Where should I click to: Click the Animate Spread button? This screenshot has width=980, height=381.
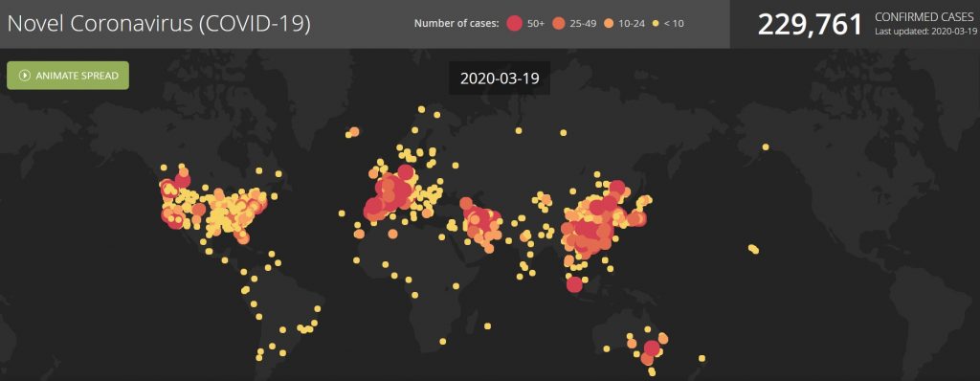click(68, 75)
